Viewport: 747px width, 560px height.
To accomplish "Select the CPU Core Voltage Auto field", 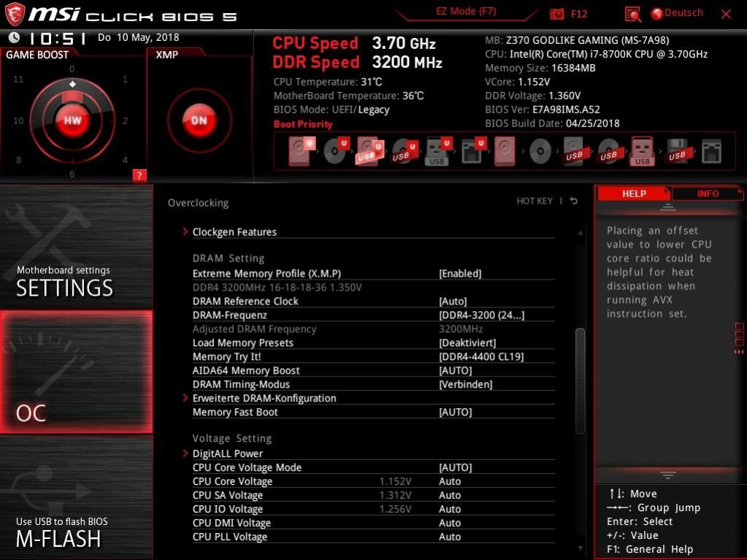I will click(x=450, y=481).
